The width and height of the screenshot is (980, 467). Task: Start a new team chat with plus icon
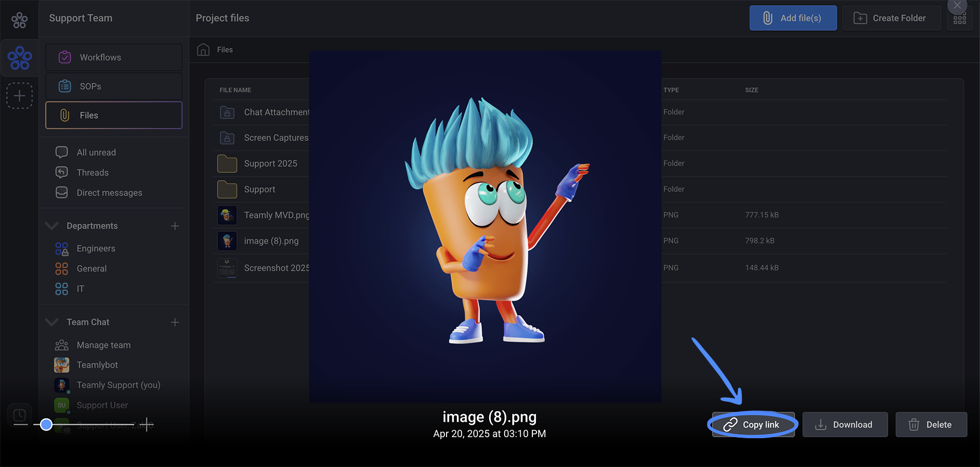coord(175,322)
